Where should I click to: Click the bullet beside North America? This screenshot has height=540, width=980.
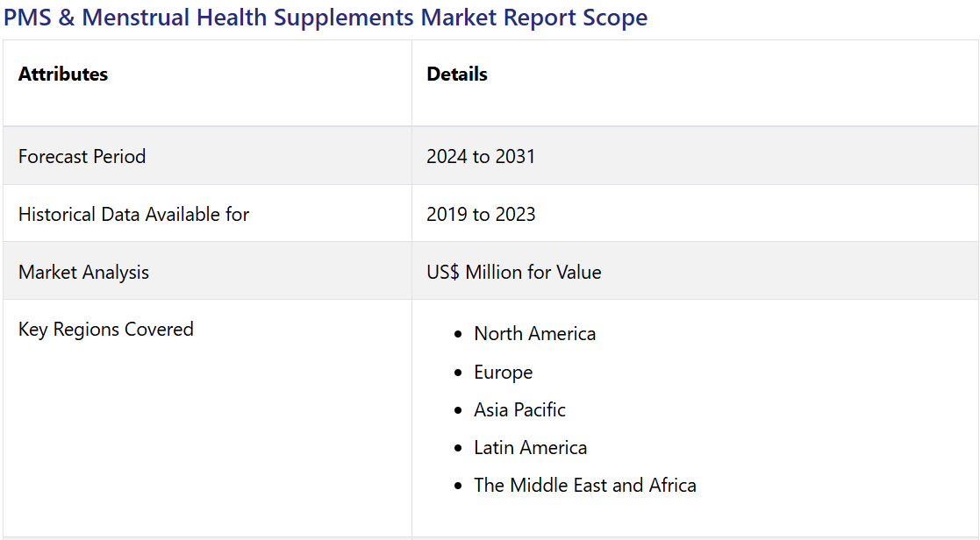[458, 335]
